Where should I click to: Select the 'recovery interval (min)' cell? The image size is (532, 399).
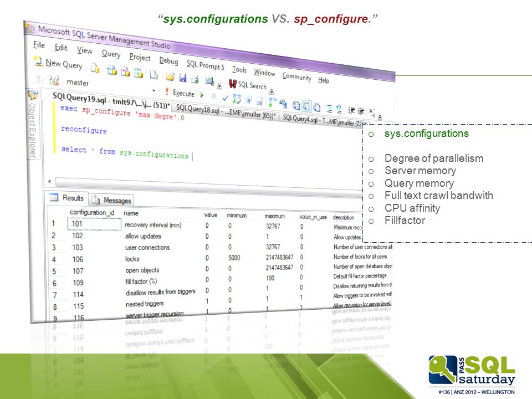click(153, 225)
